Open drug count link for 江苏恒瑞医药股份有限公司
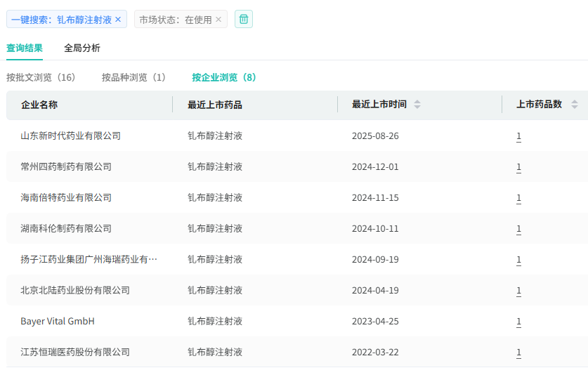This screenshot has width=588, height=375. [x=518, y=353]
